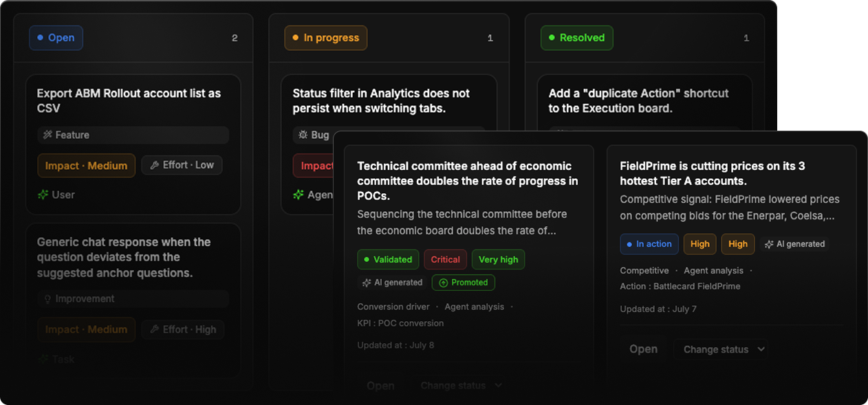Click Updated at : July 7 text
The width and height of the screenshot is (868, 405).
(658, 309)
